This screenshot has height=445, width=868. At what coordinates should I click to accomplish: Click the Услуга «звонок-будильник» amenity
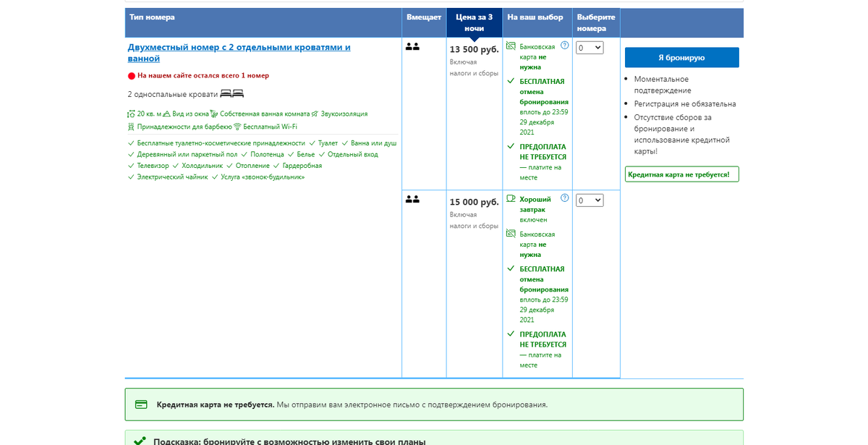click(263, 177)
